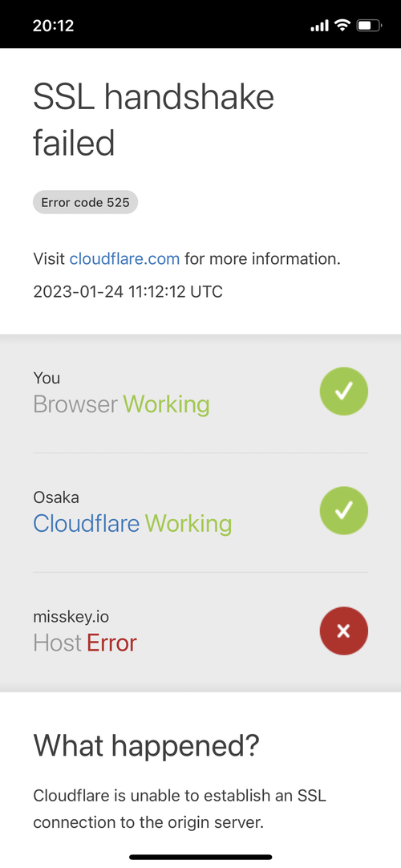401x868 pixels.
Task: Select the timestamp 2023-01-24 11:12:12 UTC
Action: (x=128, y=291)
